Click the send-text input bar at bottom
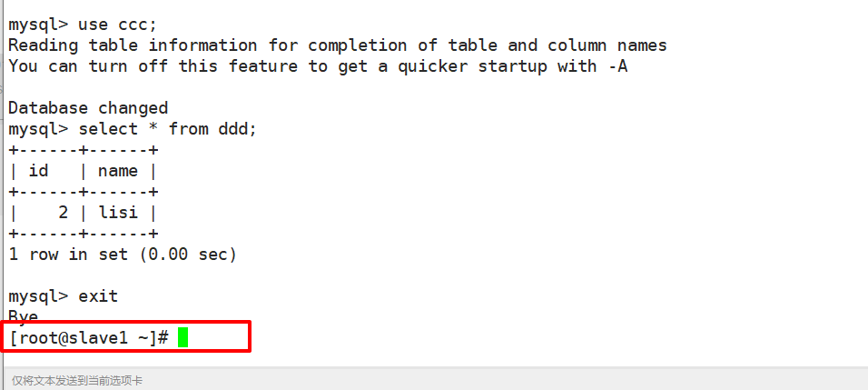 pyautogui.click(x=434, y=380)
